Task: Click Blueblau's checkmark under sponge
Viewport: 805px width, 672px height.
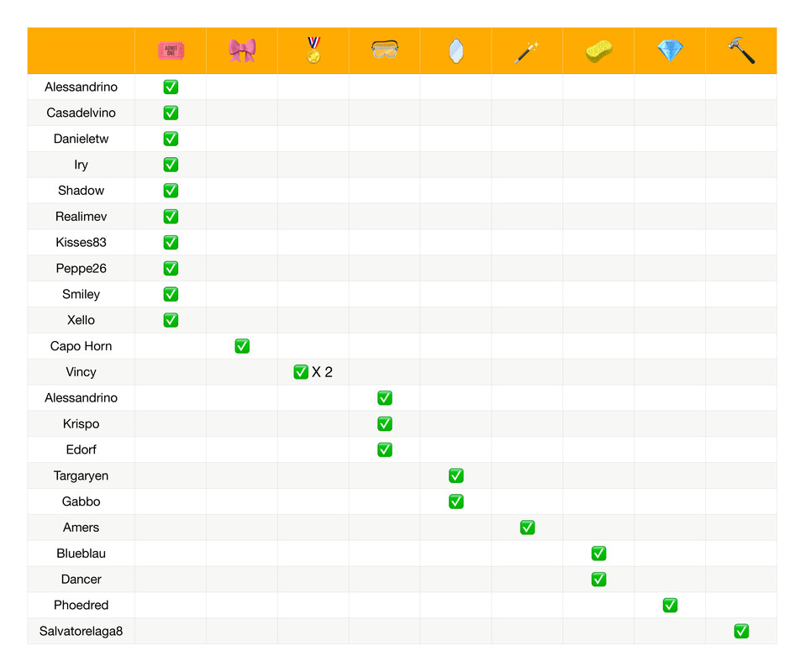Action: (599, 554)
